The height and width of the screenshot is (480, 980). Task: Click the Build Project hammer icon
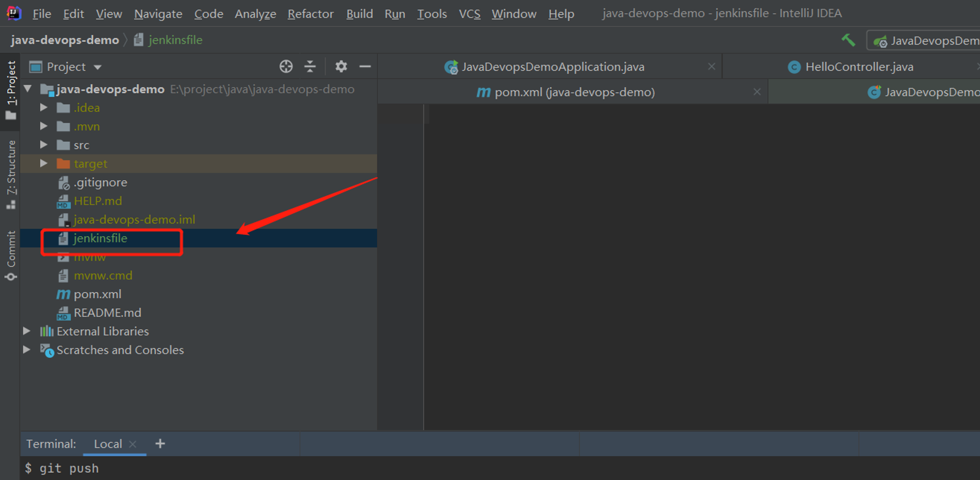coord(848,40)
